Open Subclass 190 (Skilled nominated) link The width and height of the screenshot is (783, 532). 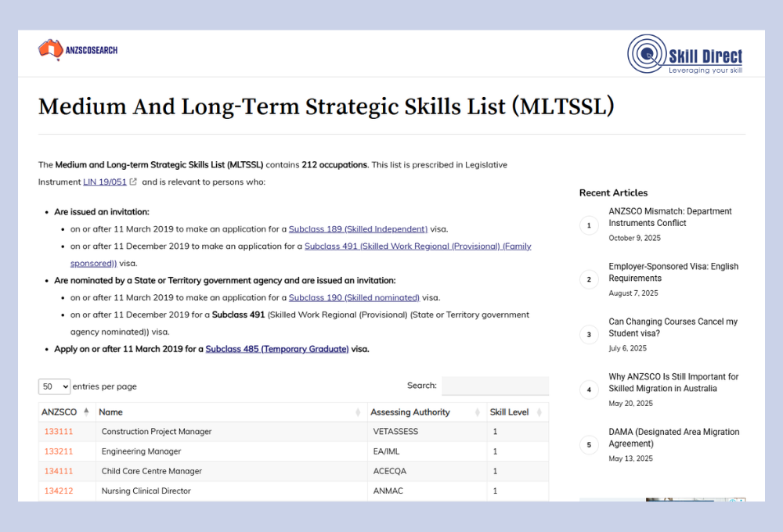(x=355, y=297)
